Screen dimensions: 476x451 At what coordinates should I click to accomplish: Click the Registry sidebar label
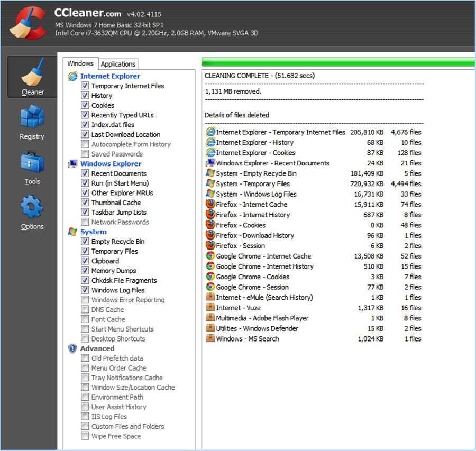click(32, 136)
